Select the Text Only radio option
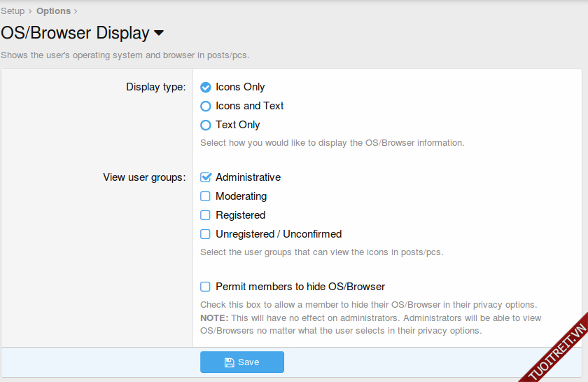The height and width of the screenshot is (382, 588). tap(206, 125)
